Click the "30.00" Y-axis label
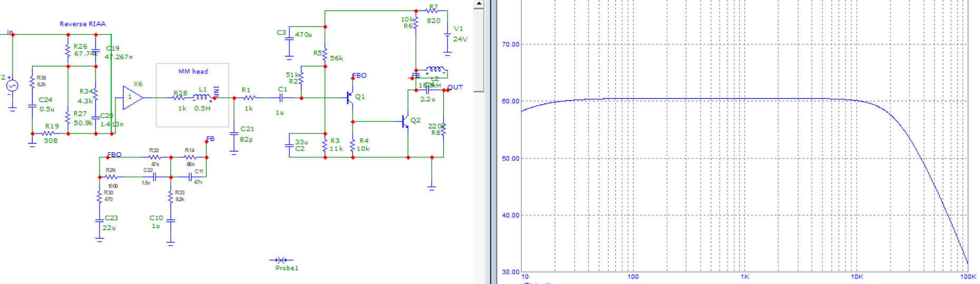980x284 pixels. (x=510, y=272)
